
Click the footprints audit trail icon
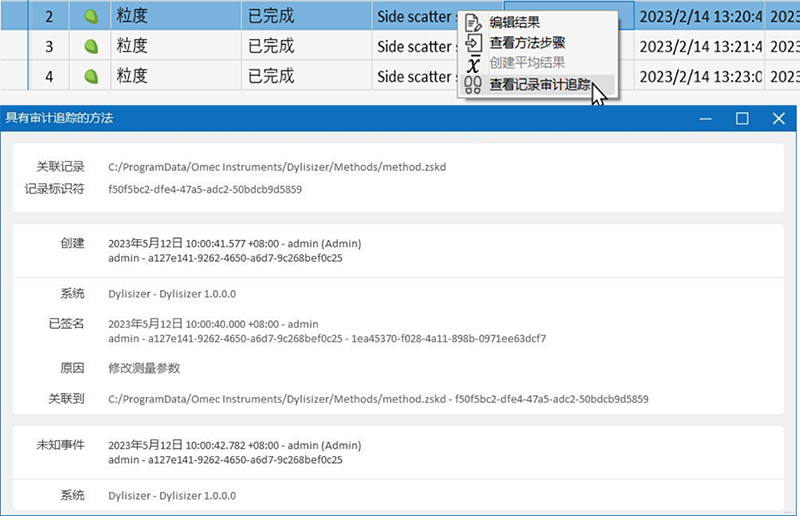(x=473, y=84)
